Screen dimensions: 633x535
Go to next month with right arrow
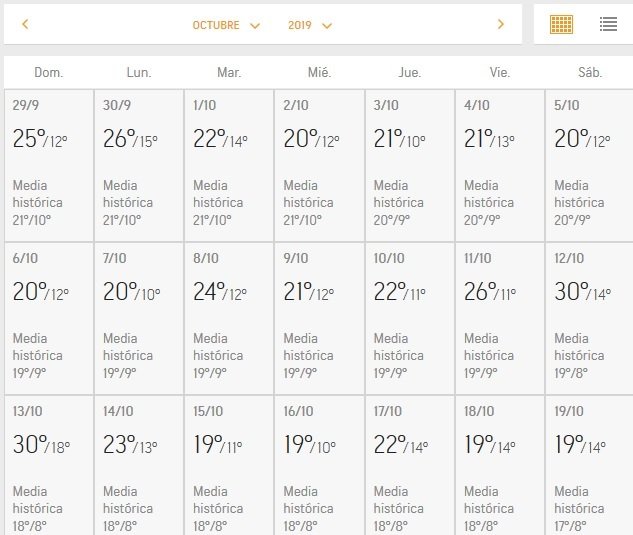point(501,25)
